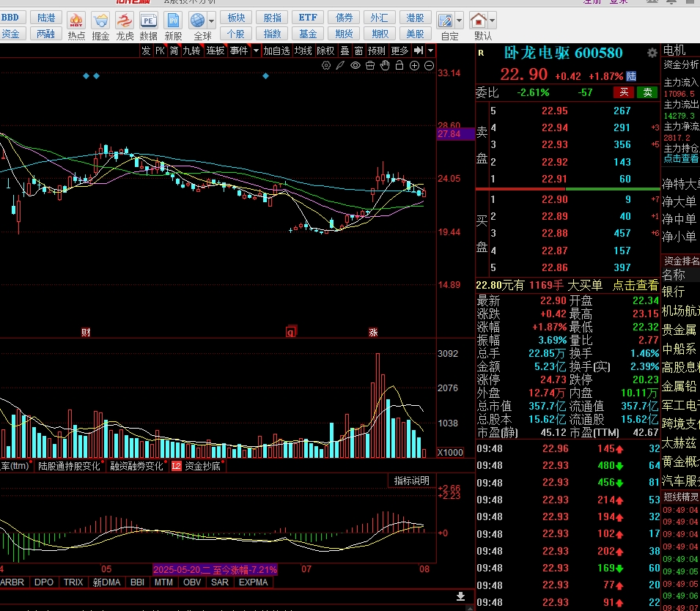Select the TRIX indicator tab

(x=73, y=582)
